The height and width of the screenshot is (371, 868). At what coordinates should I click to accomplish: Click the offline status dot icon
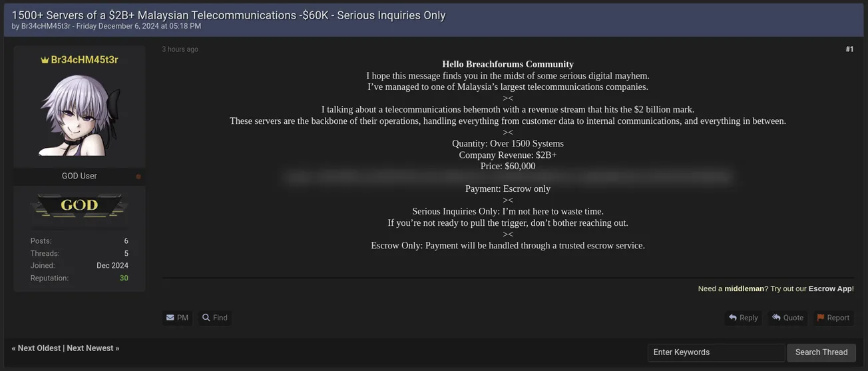click(x=138, y=177)
